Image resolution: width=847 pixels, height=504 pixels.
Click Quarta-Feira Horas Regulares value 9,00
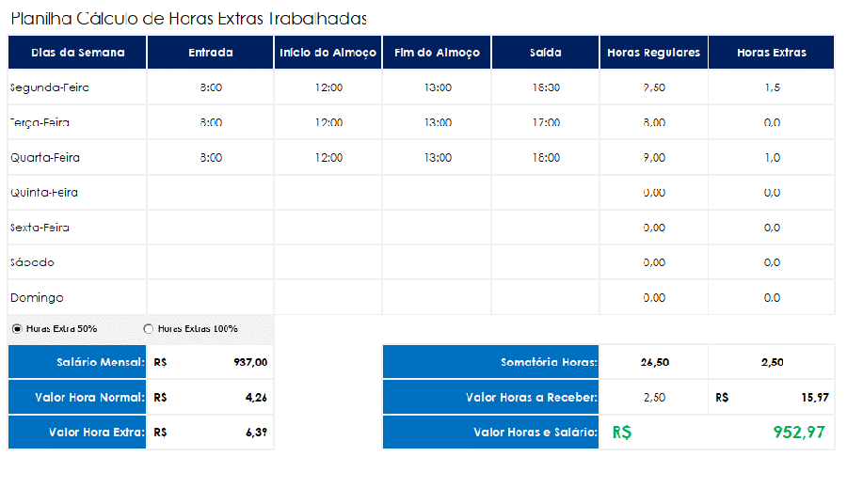coord(654,158)
